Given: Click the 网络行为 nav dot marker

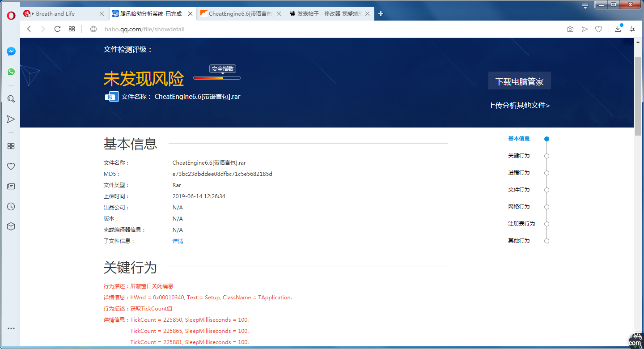Looking at the screenshot, I should click(547, 207).
